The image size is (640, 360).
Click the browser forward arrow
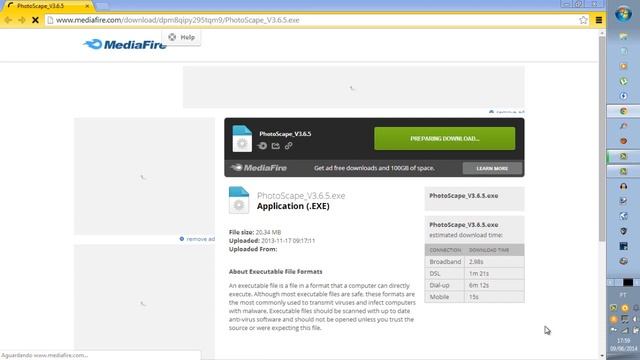22,20
